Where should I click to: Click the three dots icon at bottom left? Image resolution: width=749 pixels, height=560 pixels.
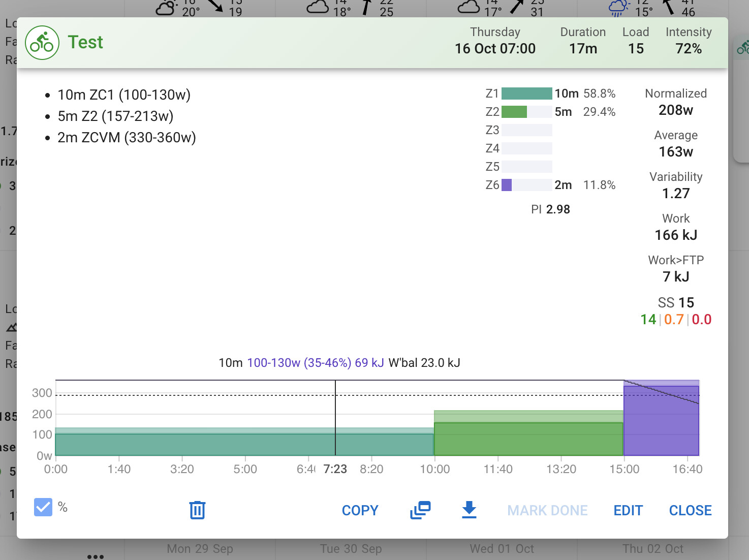point(95,556)
